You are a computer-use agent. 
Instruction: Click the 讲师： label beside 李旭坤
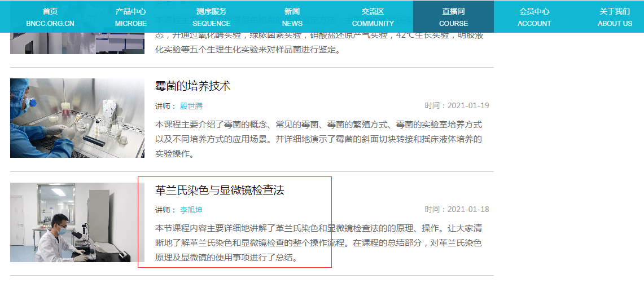point(166,210)
